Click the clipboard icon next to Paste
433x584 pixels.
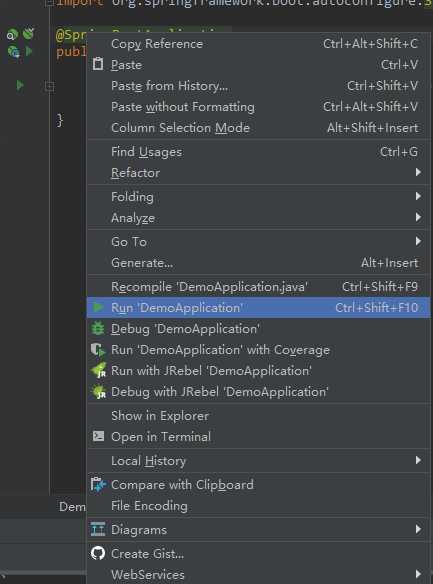[98, 64]
